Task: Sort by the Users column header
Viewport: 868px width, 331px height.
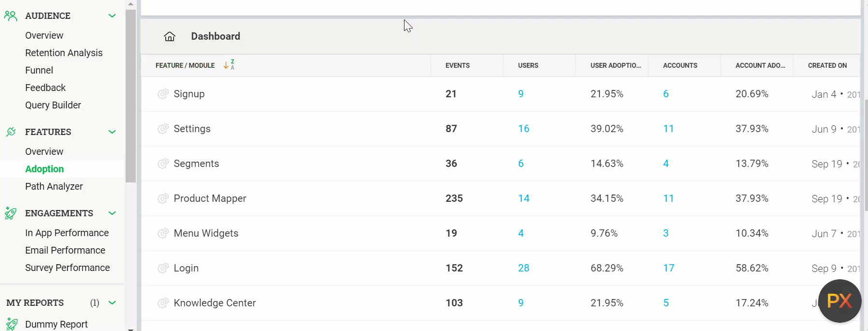Action: (x=528, y=65)
